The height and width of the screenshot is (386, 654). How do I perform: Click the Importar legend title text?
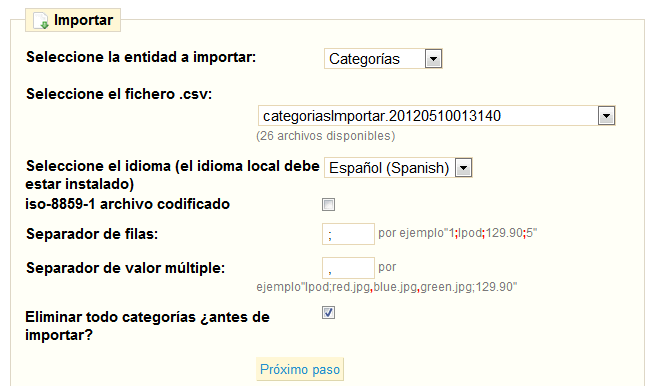(x=83, y=20)
